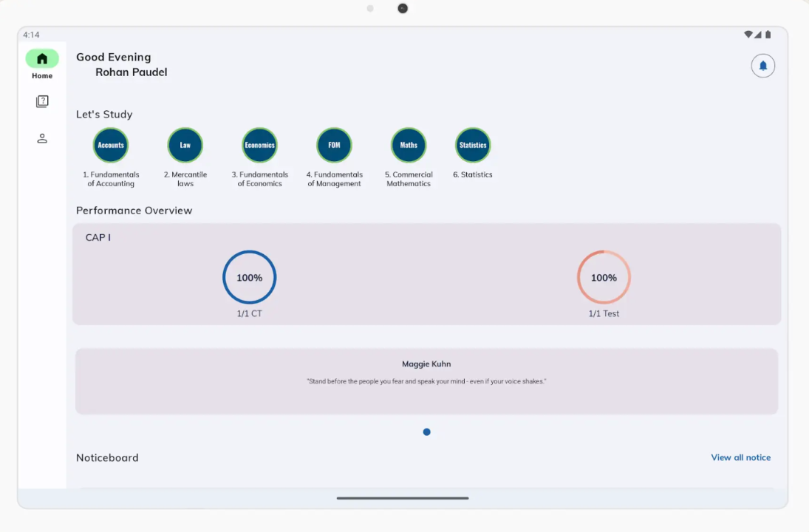Check the Wi-Fi status icon
809x532 pixels.
coord(748,35)
